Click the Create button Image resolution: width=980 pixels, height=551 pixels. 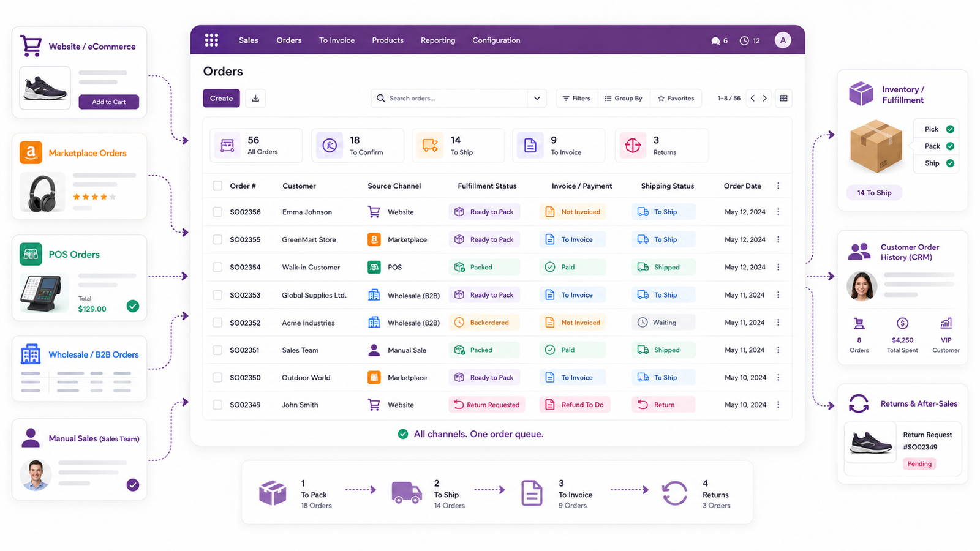pos(221,98)
